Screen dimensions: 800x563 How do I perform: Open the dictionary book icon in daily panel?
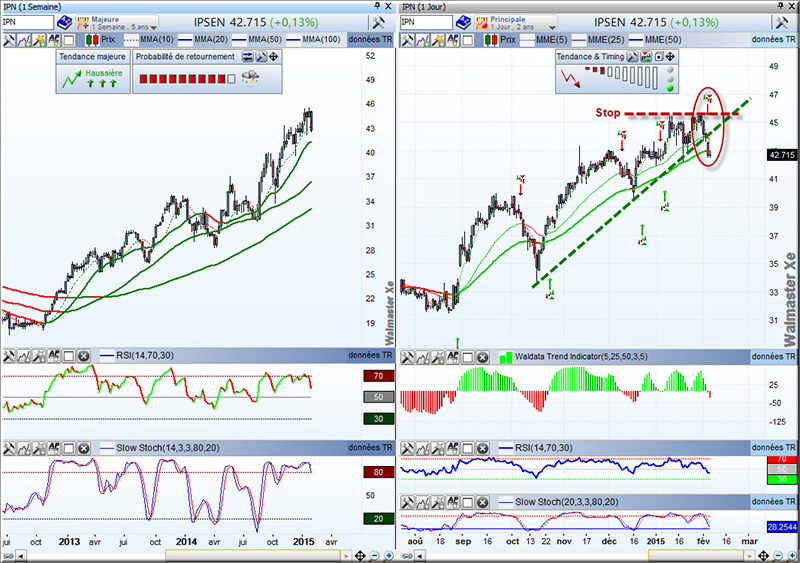(463, 22)
